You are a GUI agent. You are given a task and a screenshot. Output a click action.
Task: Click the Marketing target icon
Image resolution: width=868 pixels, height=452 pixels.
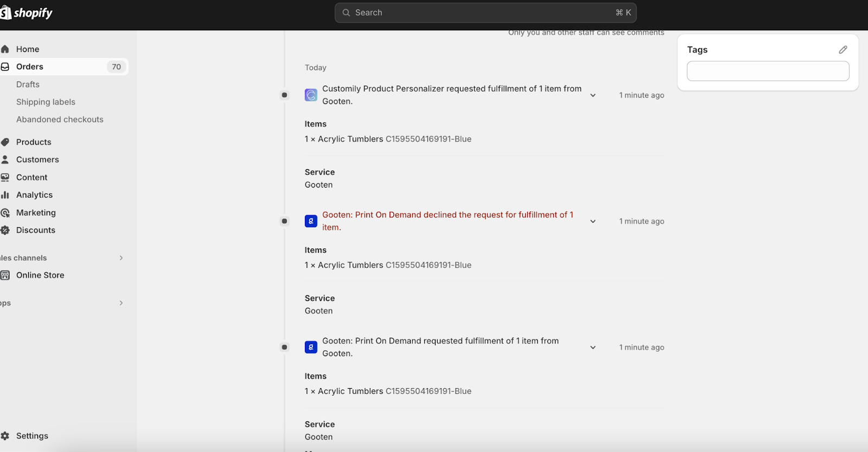[x=5, y=212]
